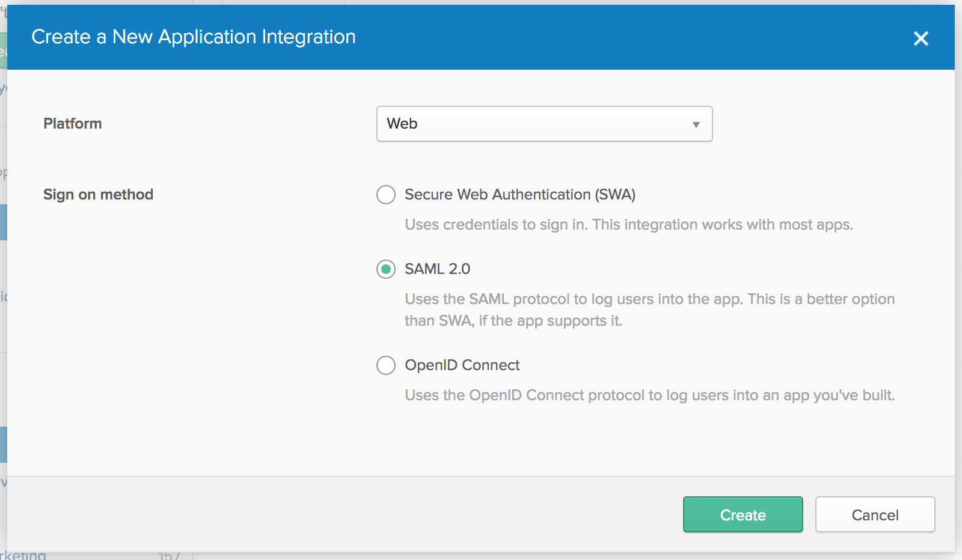Click the OpenID Connect option label
The width and height of the screenshot is (962, 560).
tap(462, 365)
